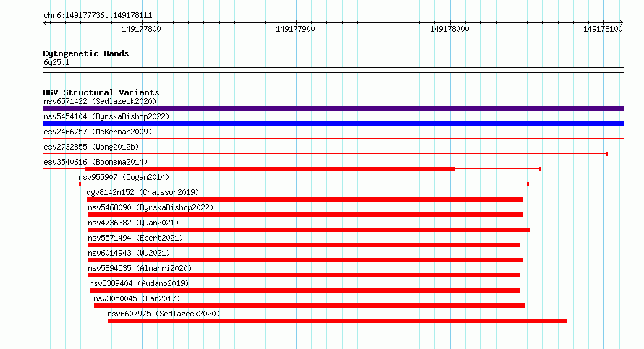Open the esv3540616 (Boomsma2014) label

(x=96, y=162)
